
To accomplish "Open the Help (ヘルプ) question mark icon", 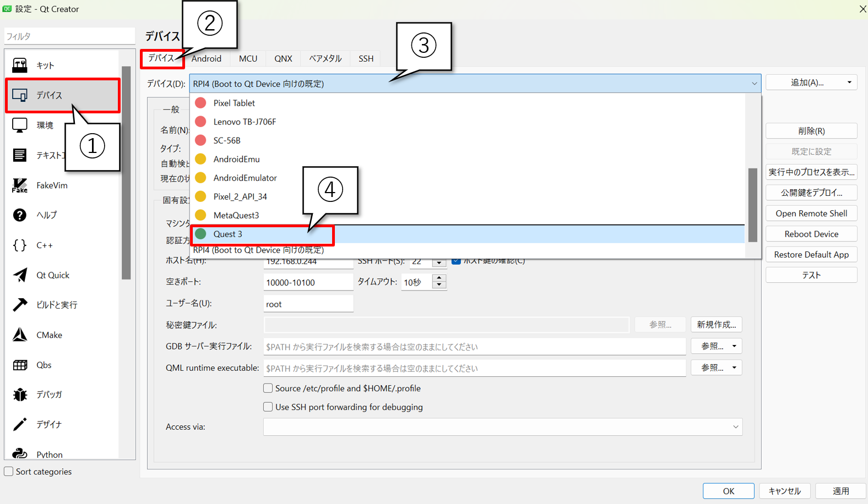I will (x=20, y=215).
